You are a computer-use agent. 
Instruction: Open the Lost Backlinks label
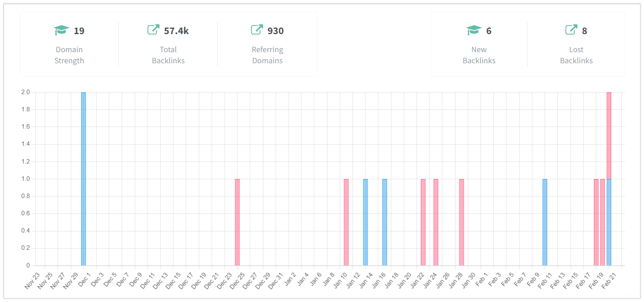click(x=576, y=55)
